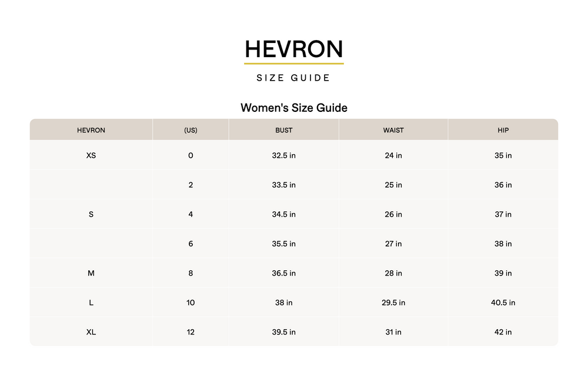Click US size 0 cell
Screen dimensions: 588x385
click(x=191, y=155)
